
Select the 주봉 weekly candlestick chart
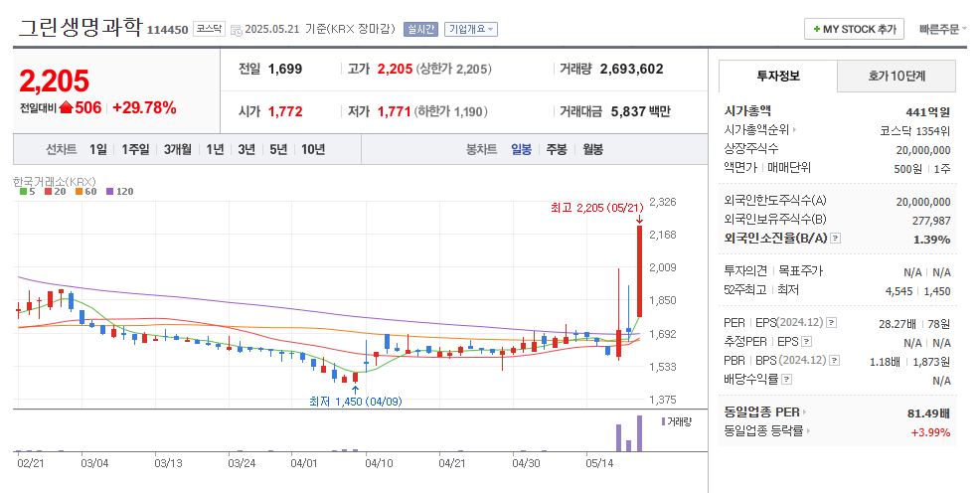point(557,149)
